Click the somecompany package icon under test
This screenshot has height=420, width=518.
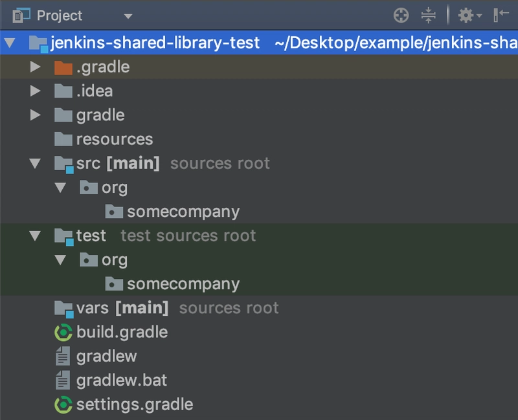tap(114, 283)
